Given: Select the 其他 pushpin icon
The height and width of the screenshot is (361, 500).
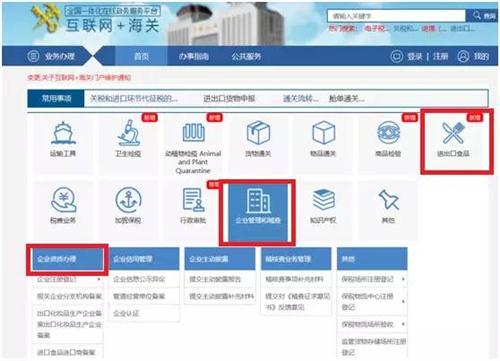Looking at the screenshot, I should [388, 199].
